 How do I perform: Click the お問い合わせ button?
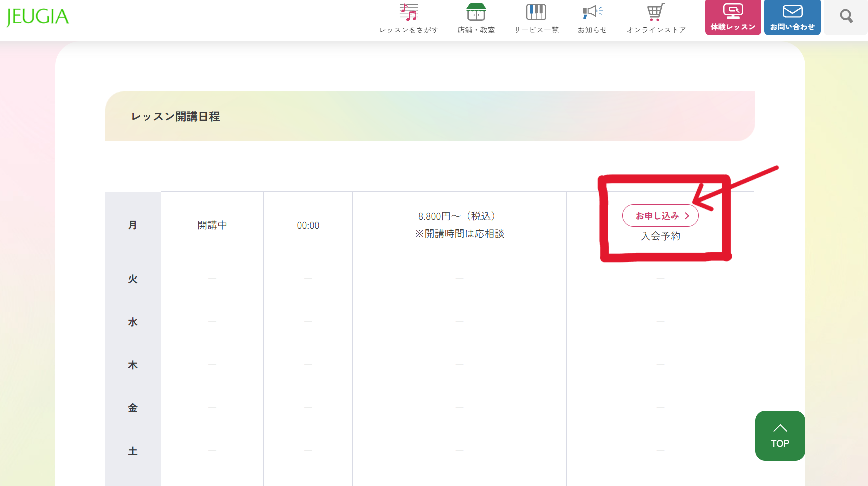coord(792,17)
